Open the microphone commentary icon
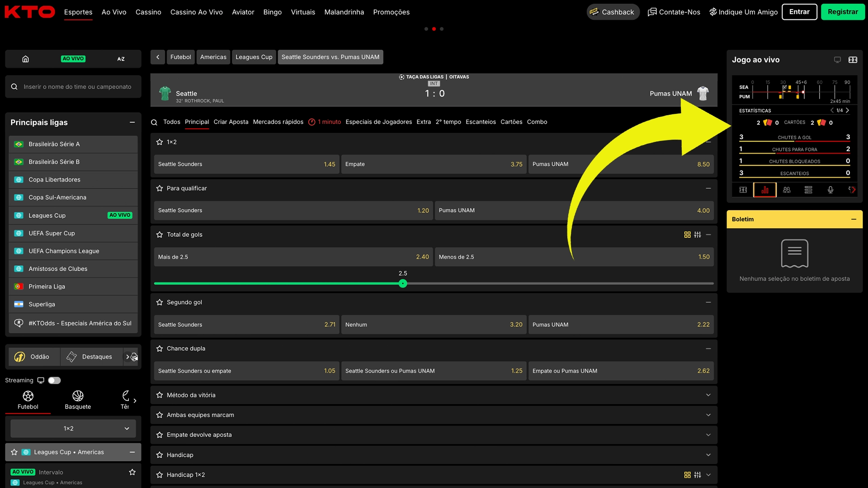The image size is (868, 488). (x=830, y=190)
